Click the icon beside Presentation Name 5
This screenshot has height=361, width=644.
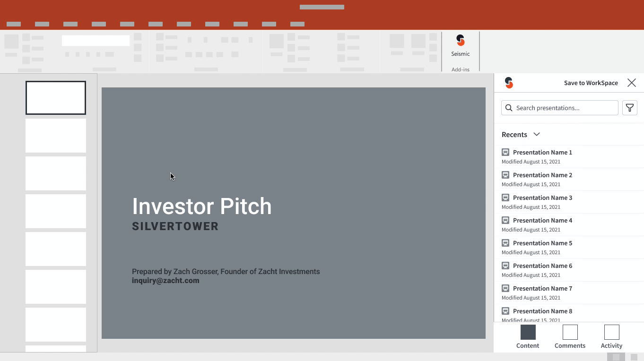click(505, 243)
